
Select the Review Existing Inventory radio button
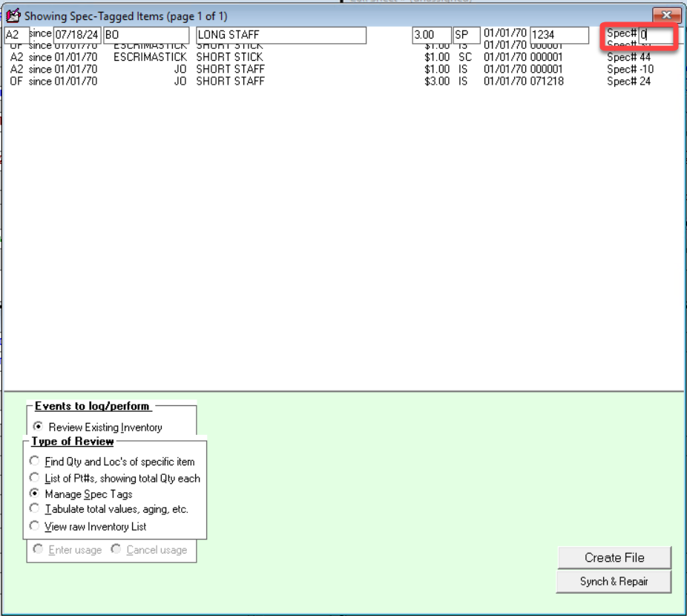(x=38, y=426)
